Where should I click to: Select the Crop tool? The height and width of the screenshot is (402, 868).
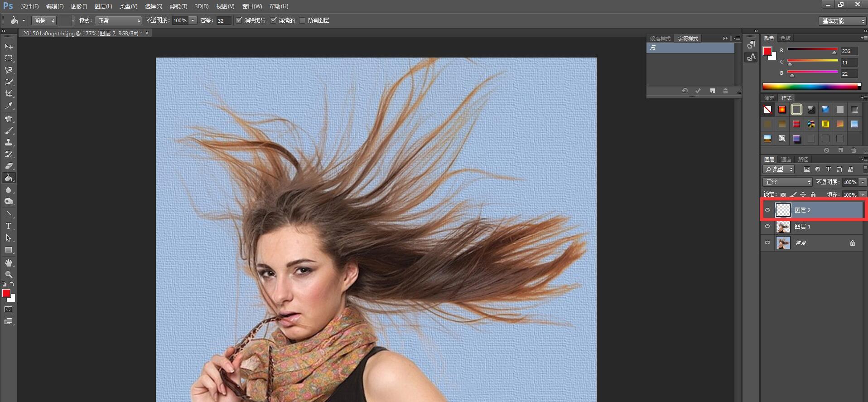point(9,94)
